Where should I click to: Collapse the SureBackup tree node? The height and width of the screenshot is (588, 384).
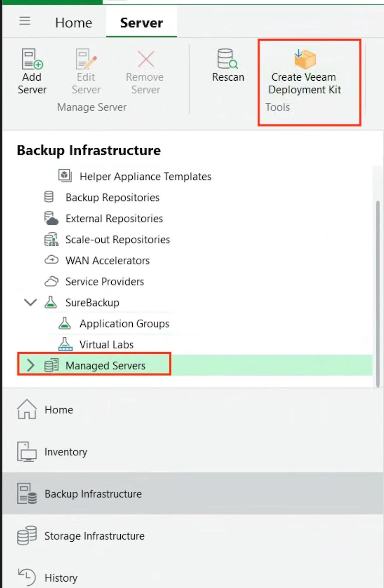[30, 302]
